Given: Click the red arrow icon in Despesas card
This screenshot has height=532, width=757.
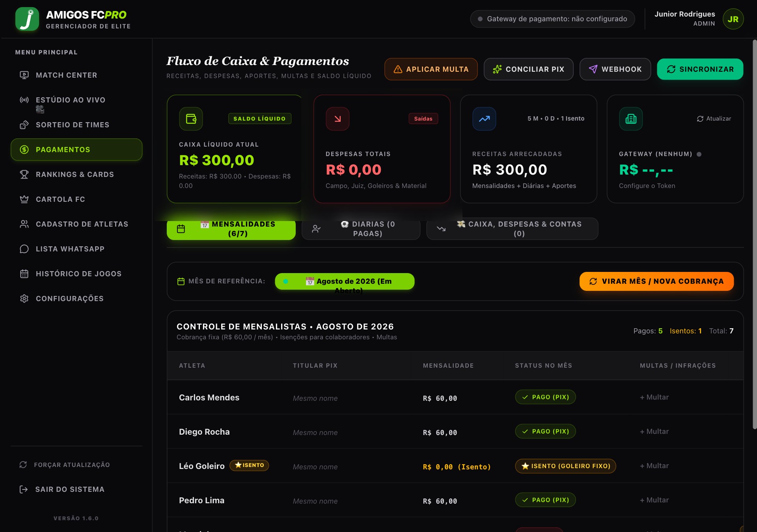Looking at the screenshot, I should [x=337, y=119].
